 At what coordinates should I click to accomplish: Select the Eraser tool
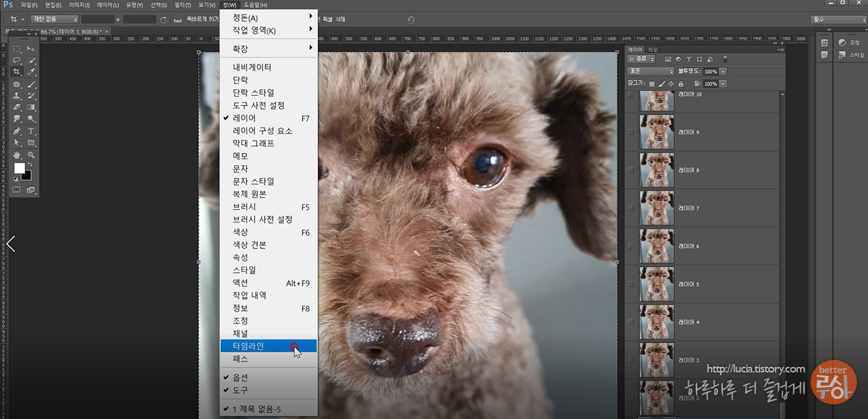[17, 106]
